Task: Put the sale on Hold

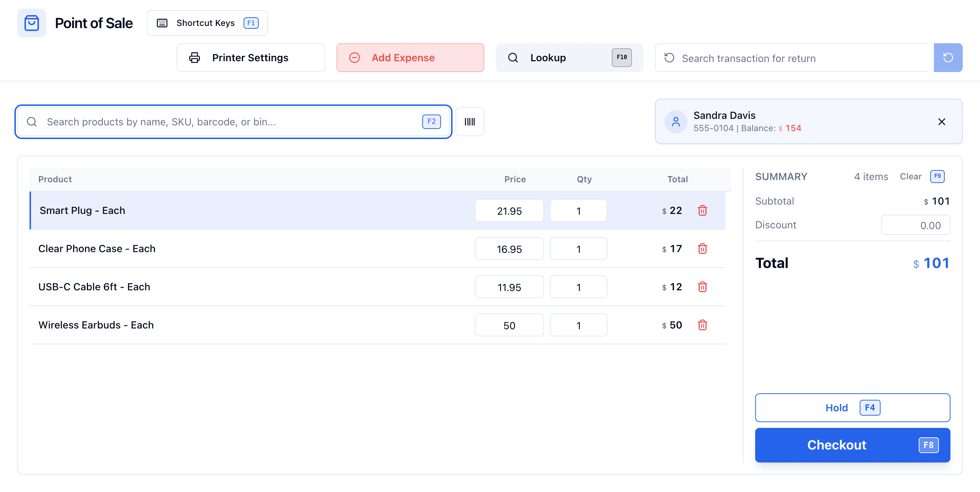Action: [x=852, y=408]
